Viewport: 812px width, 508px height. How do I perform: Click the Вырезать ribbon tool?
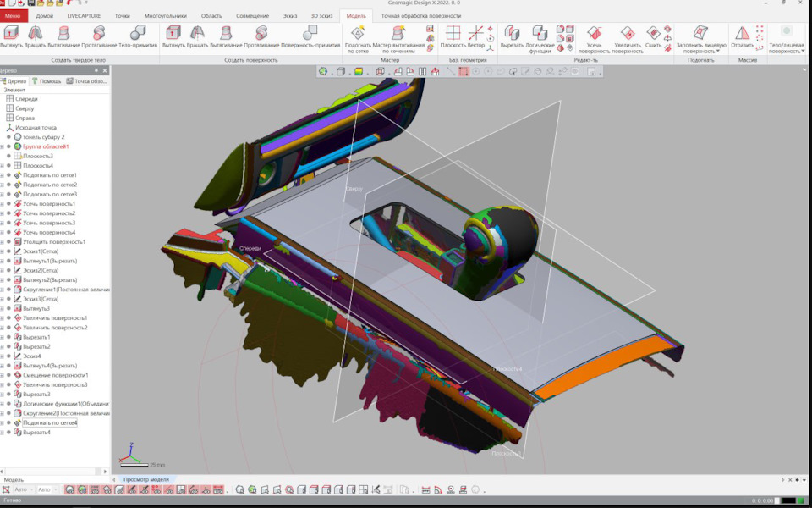(513, 36)
